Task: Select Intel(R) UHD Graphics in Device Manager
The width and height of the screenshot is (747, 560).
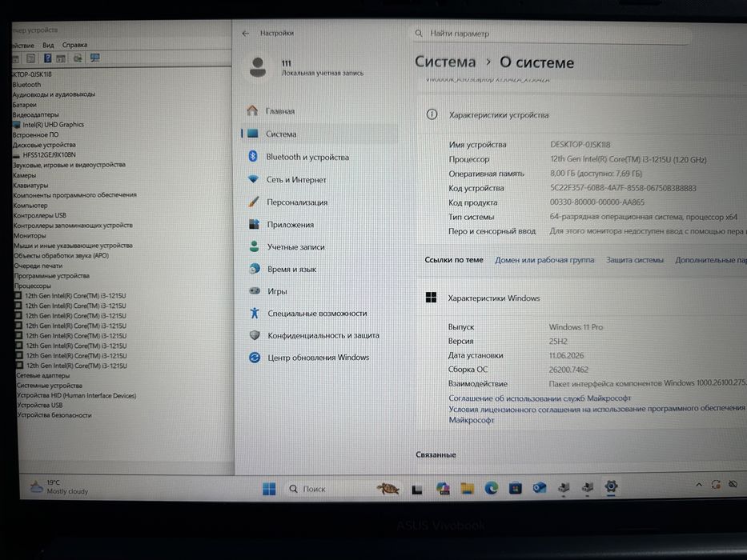Action: [53, 125]
